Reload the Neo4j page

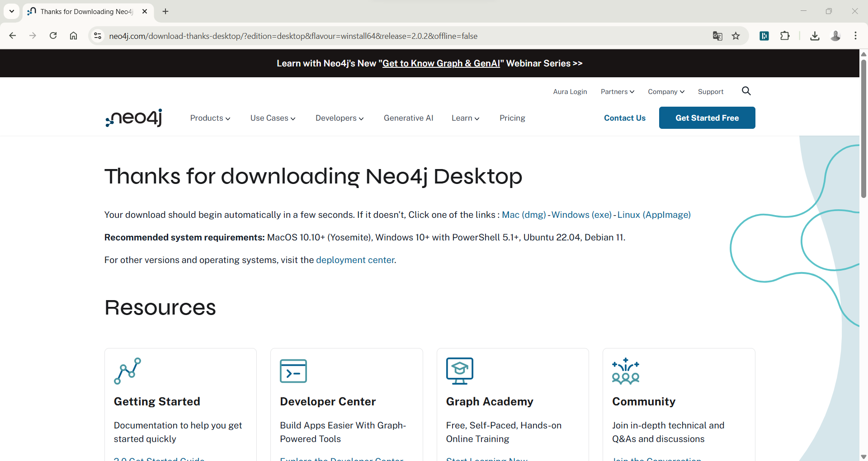coord(53,36)
